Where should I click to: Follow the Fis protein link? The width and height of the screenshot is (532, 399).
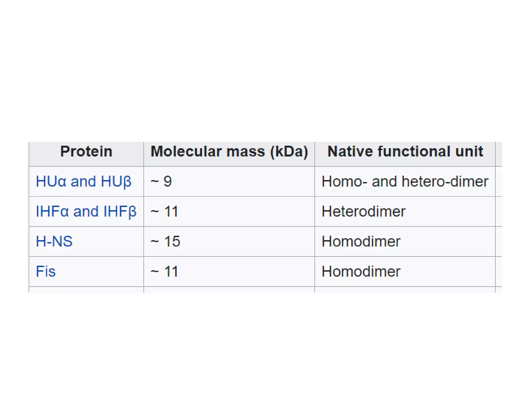46,271
